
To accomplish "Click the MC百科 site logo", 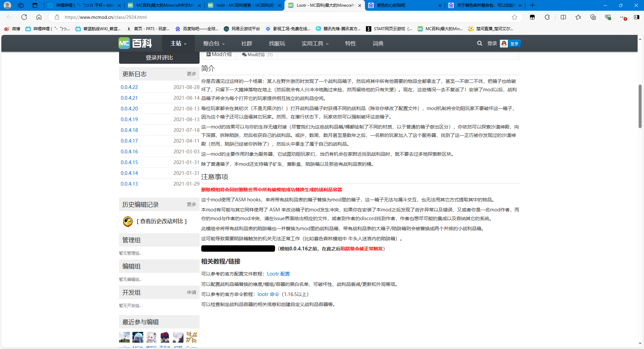I will click(135, 43).
